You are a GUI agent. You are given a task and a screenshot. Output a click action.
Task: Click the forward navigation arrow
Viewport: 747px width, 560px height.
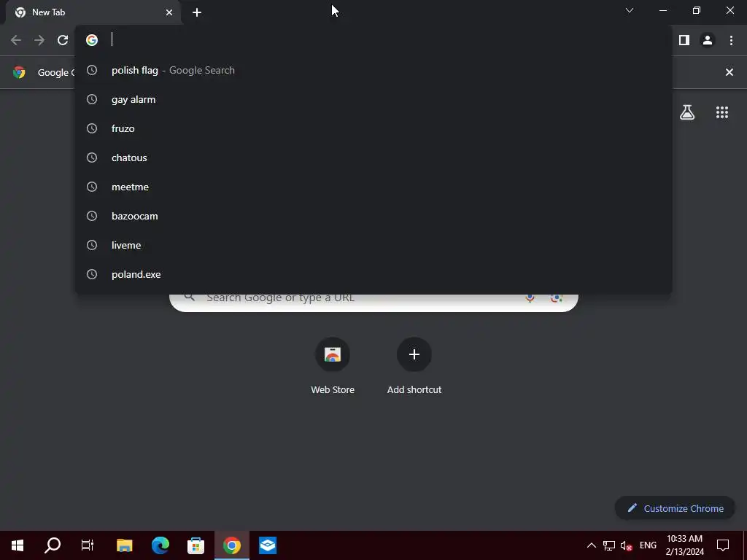coord(39,41)
